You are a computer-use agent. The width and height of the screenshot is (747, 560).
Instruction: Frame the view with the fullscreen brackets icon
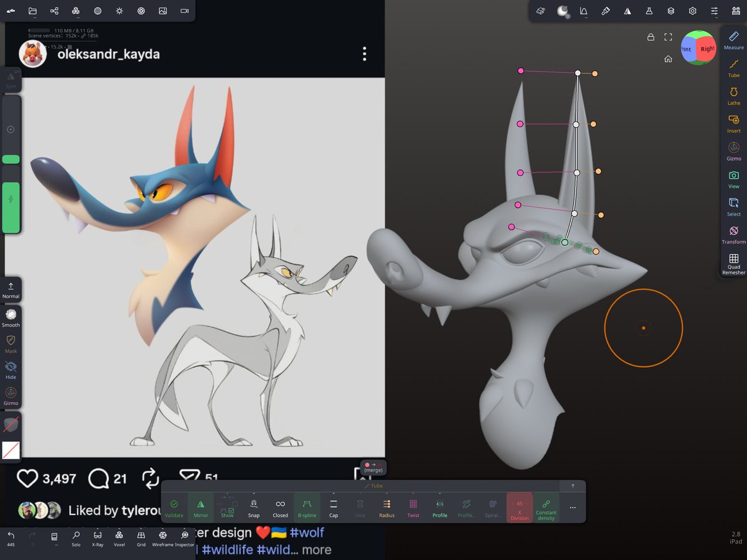(668, 37)
